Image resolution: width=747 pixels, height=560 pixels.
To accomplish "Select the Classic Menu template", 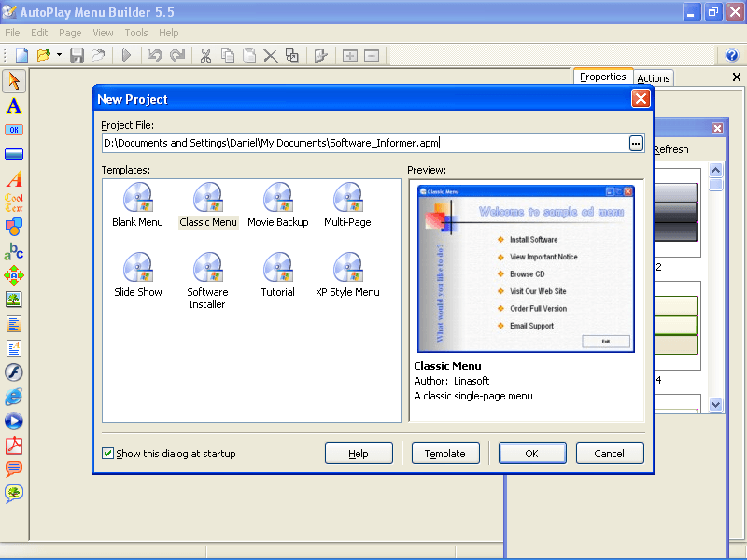I will click(207, 205).
